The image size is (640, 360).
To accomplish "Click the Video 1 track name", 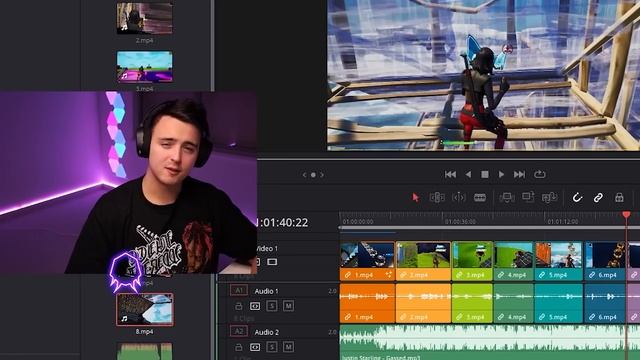I will (267, 248).
